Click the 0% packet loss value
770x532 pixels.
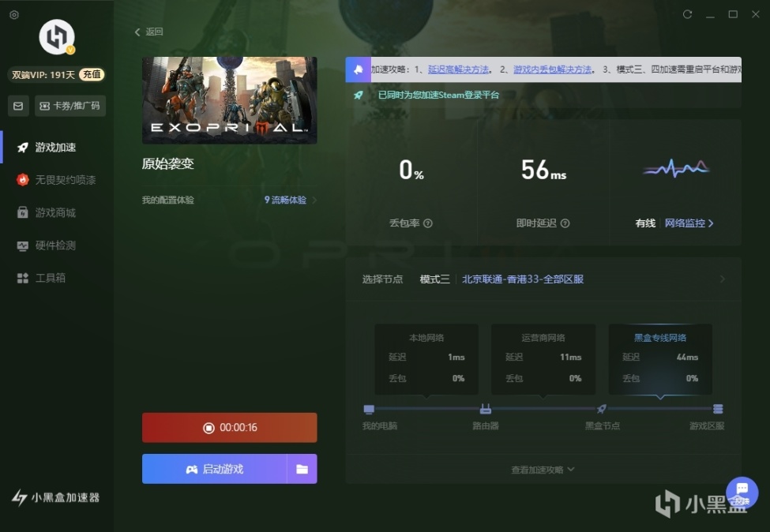pos(411,170)
